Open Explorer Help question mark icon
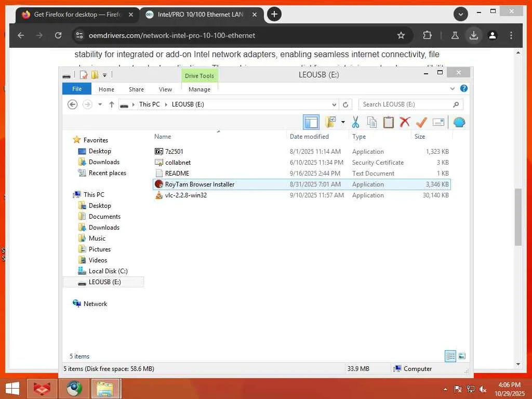The height and width of the screenshot is (399, 532). (x=464, y=88)
